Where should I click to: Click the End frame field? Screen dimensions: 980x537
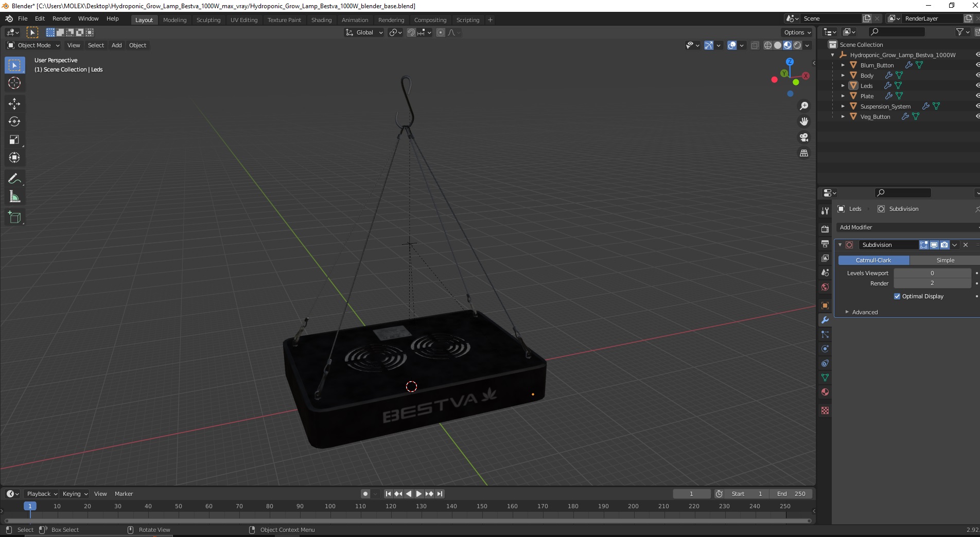791,494
